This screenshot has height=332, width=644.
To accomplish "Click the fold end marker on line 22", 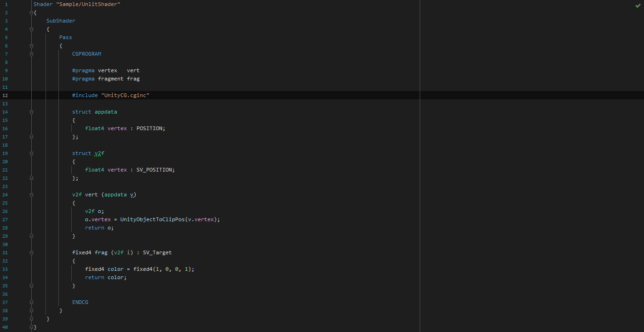I will pos(31,178).
